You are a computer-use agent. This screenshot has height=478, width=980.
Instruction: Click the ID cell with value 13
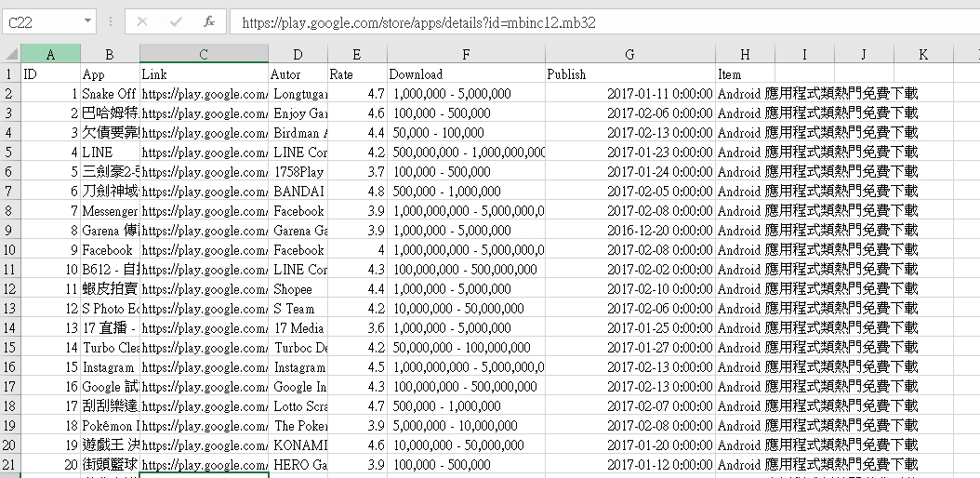pos(50,328)
